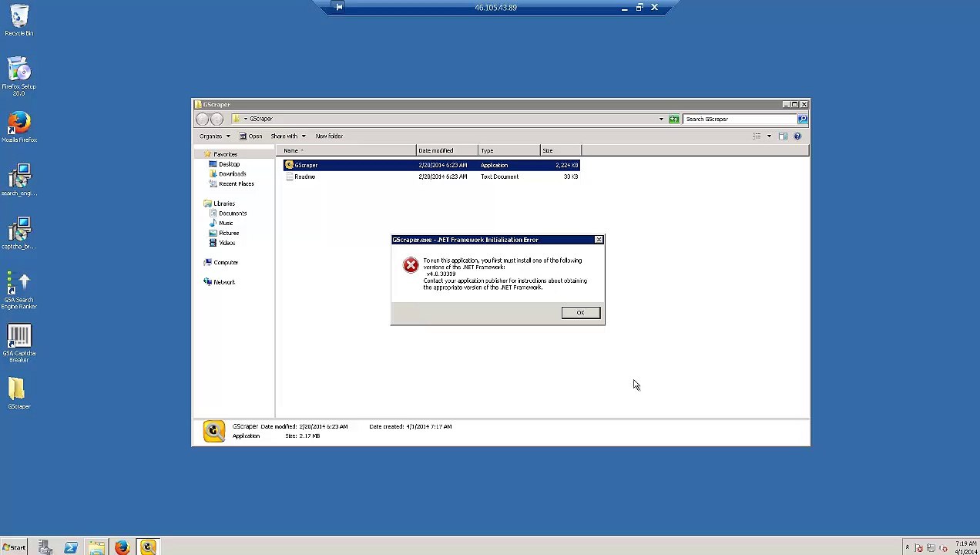Click the GScraper icon in details pane
The width and height of the screenshot is (980, 555).
[x=213, y=431]
